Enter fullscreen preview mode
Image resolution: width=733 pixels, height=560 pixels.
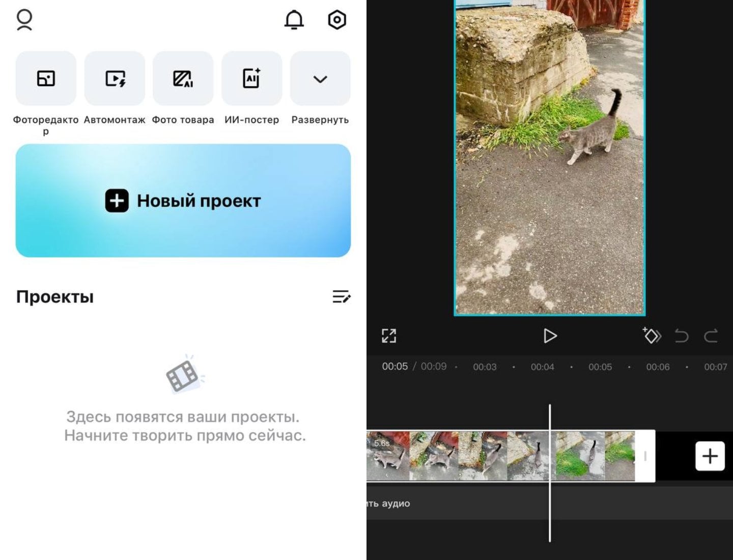pyautogui.click(x=389, y=336)
